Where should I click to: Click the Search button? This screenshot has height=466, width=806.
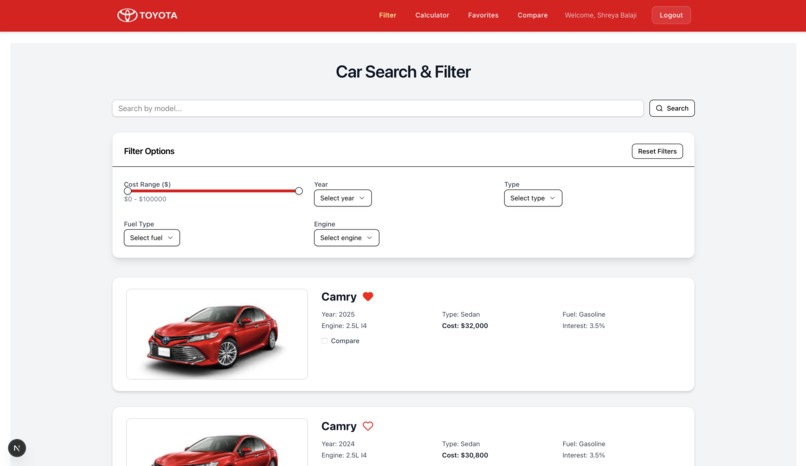click(672, 108)
